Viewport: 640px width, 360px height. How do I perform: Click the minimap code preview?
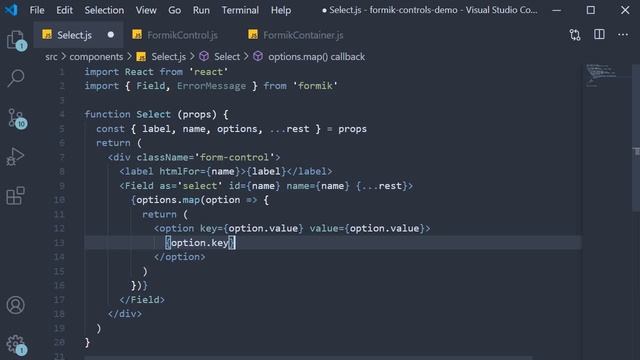pyautogui.click(x=601, y=75)
